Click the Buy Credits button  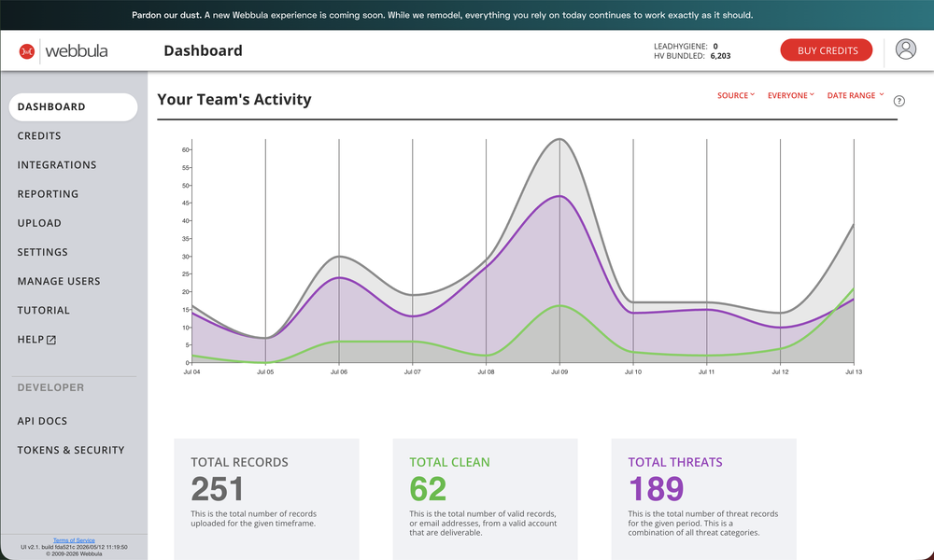tap(827, 50)
